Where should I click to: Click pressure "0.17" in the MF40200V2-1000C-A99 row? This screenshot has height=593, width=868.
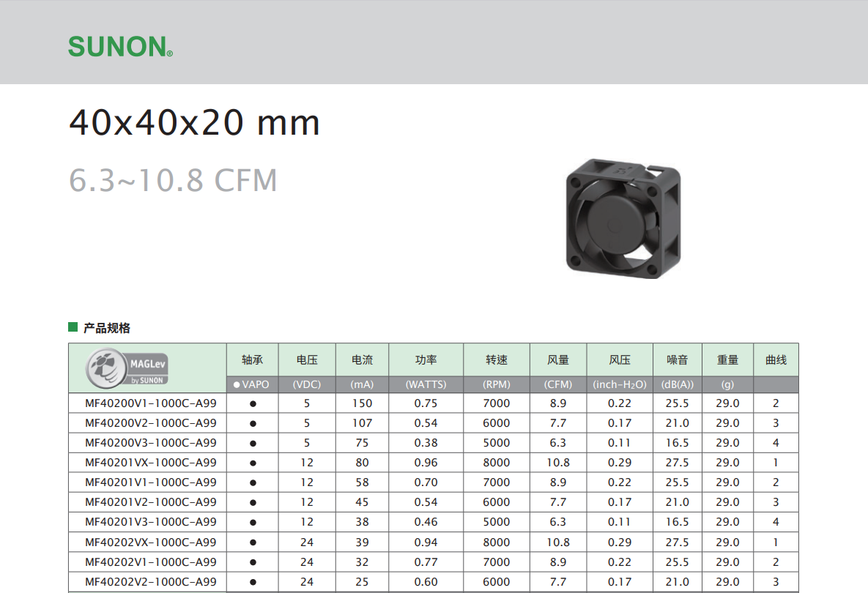tap(620, 423)
